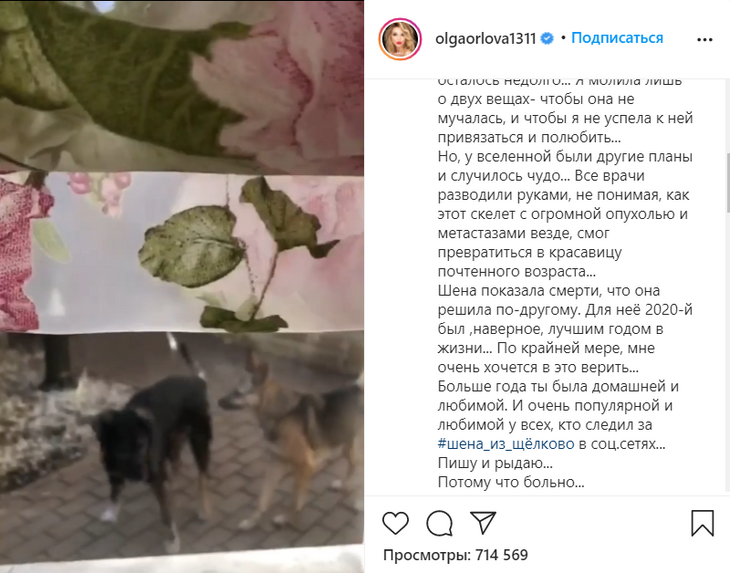Click the large pink flower at the video top
730x573 pixels.
coord(279,84)
